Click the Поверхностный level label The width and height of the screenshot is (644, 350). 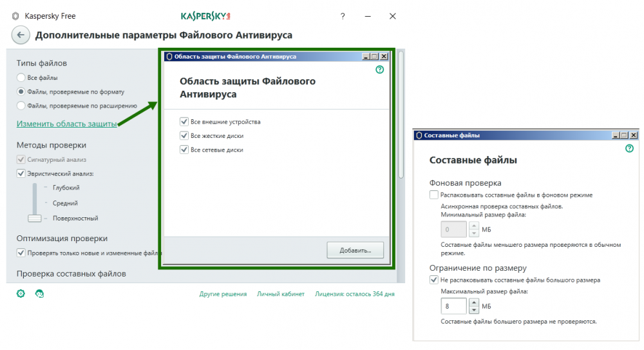click(75, 219)
